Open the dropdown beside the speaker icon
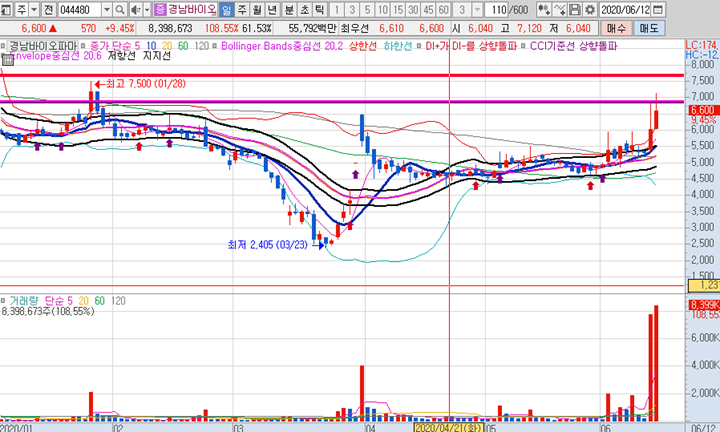Screen dimensions: 720x432 (x=147, y=9)
